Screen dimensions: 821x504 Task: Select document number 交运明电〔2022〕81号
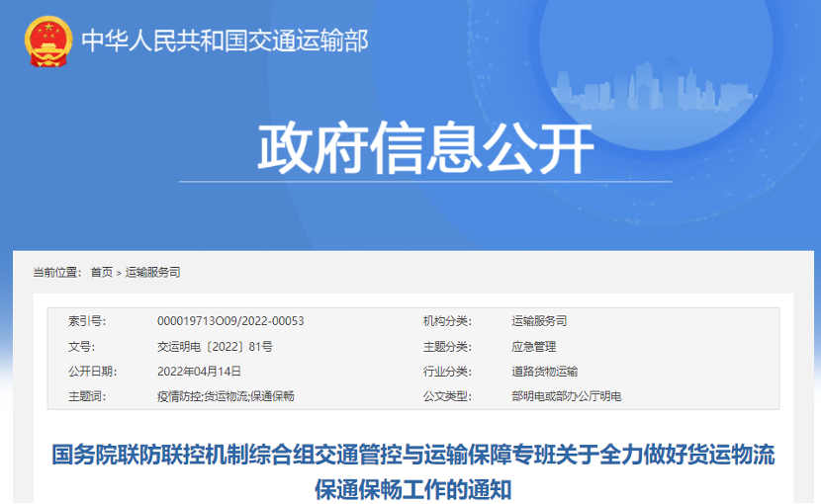click(216, 347)
